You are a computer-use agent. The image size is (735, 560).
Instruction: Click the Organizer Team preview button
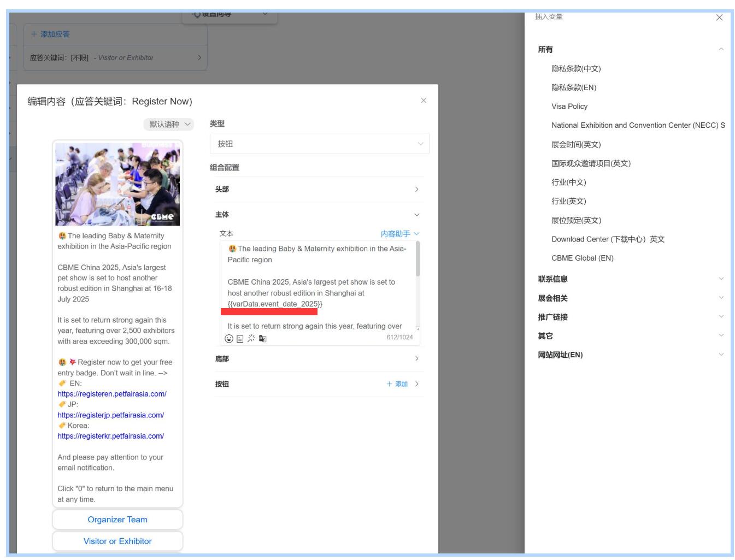tap(117, 520)
